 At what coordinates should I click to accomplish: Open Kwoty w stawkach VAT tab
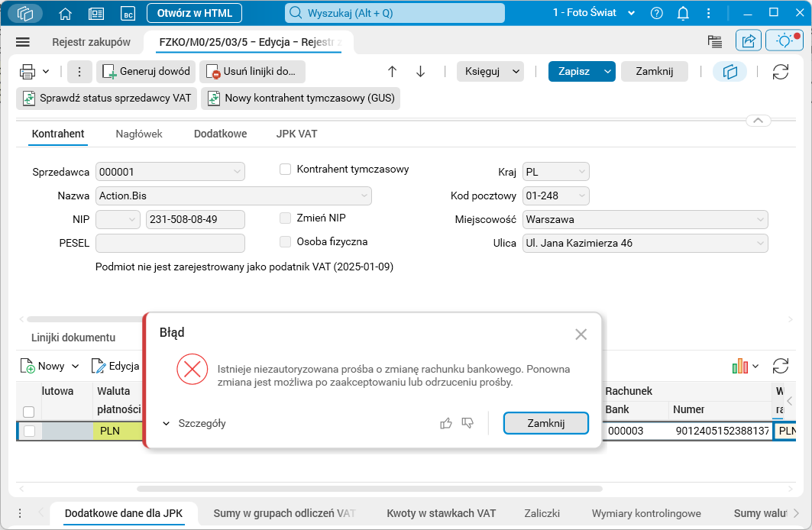[x=442, y=513]
